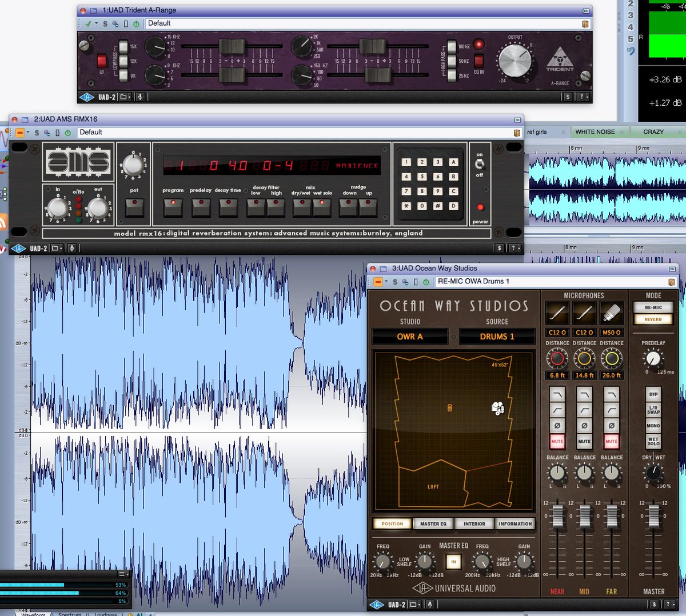Viewport: 686px width, 616px height.
Task: Open the Trident UAD-2 help question dropdown
Action: [x=583, y=97]
